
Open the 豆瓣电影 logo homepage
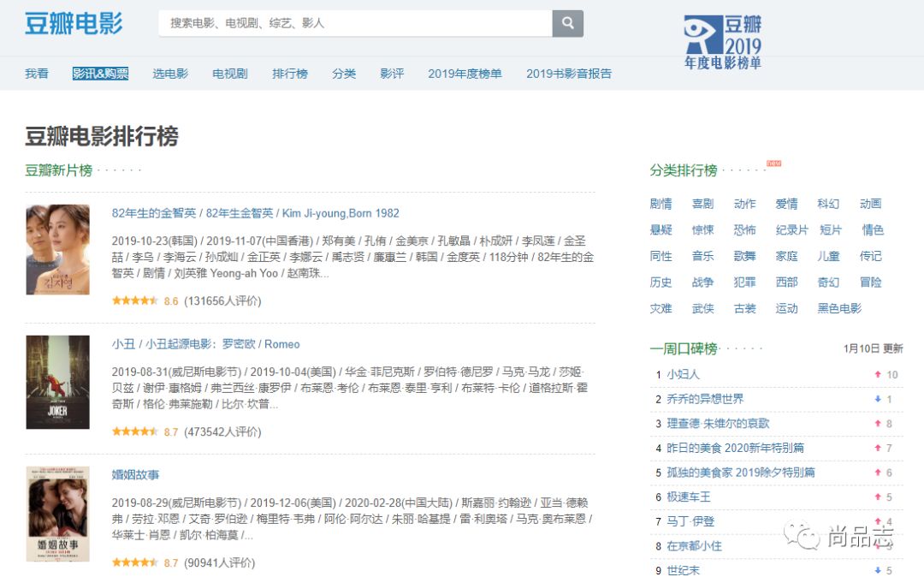pyautogui.click(x=74, y=24)
